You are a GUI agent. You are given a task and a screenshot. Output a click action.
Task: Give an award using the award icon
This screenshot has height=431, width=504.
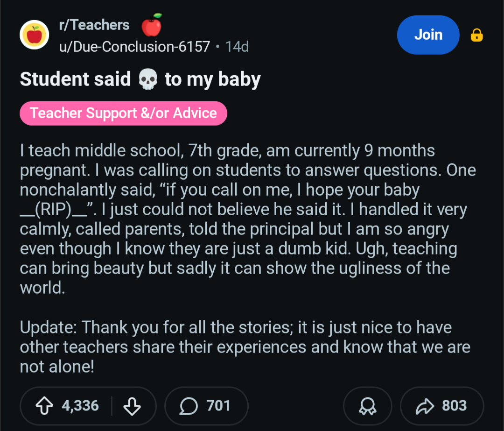click(x=367, y=406)
